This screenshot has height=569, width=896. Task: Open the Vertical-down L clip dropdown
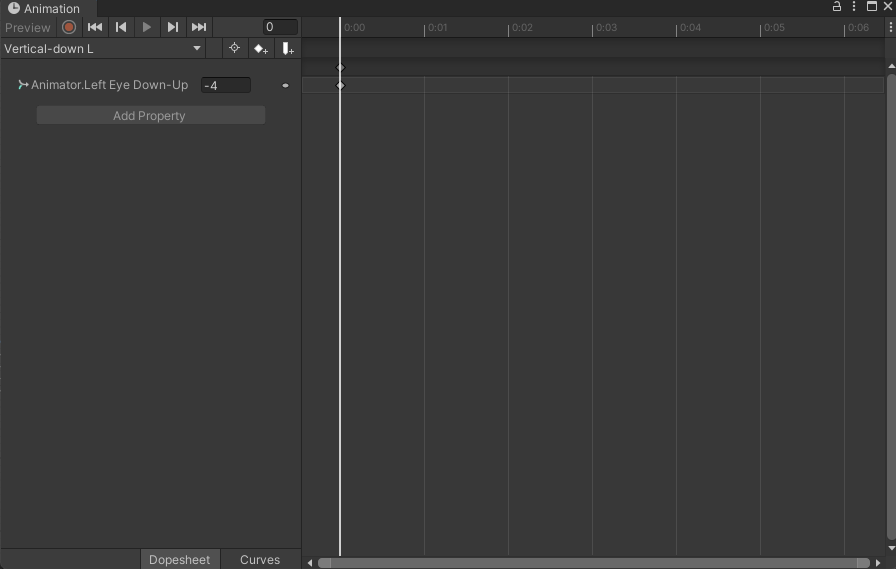coord(103,49)
